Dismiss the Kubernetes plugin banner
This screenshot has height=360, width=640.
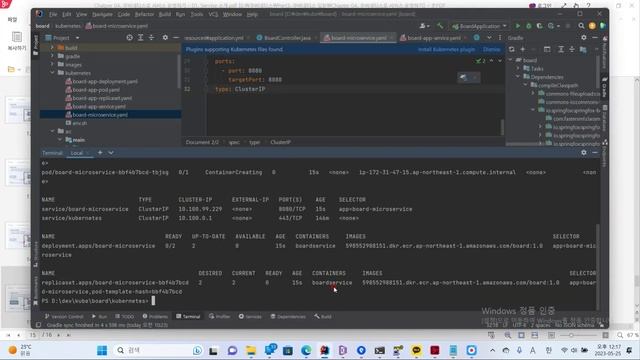point(491,49)
